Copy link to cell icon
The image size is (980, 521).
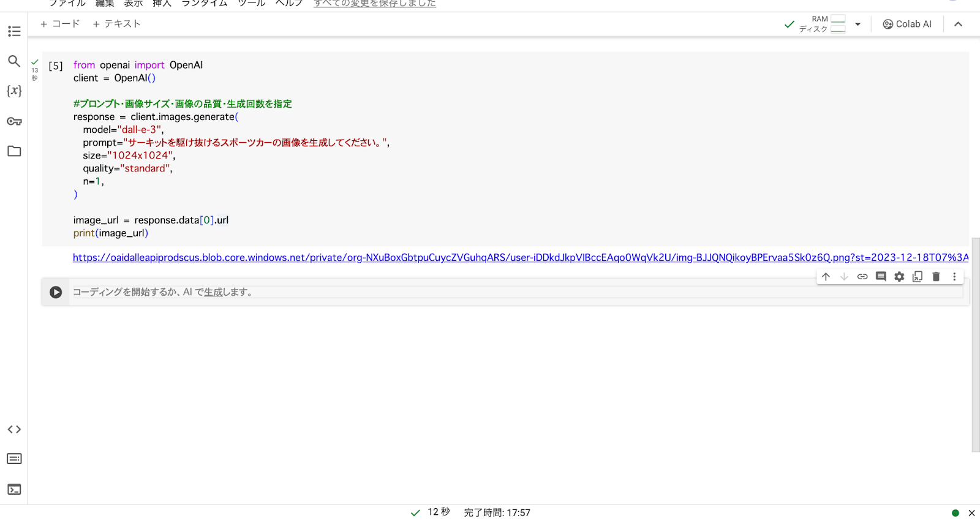[x=862, y=277]
